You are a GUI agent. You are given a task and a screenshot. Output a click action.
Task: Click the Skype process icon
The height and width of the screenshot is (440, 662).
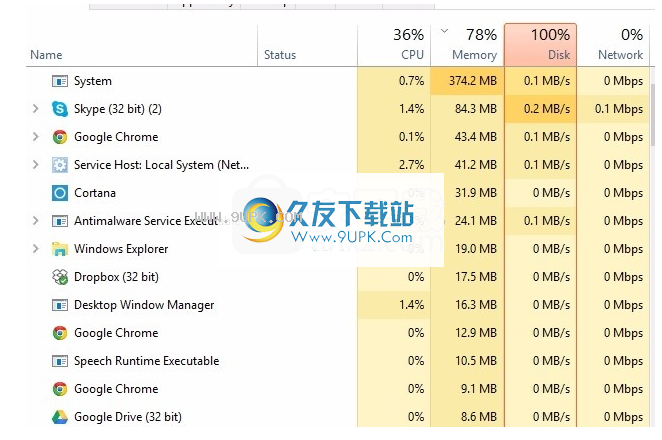(x=59, y=109)
